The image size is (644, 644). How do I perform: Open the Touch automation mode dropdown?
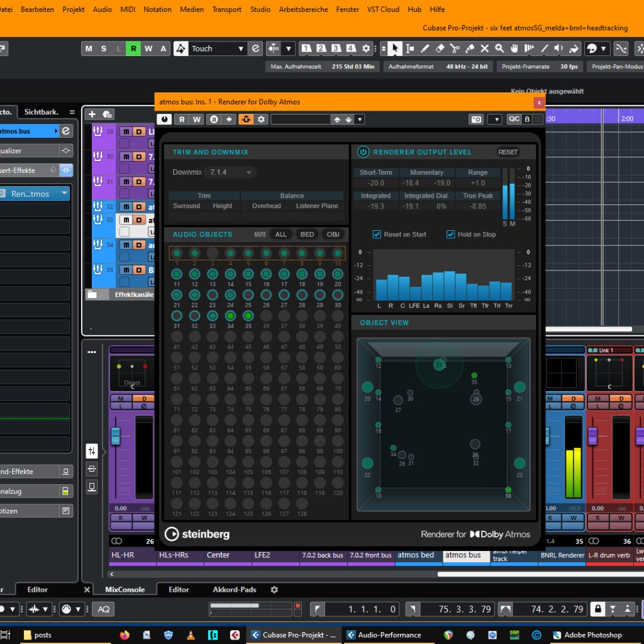(x=218, y=48)
